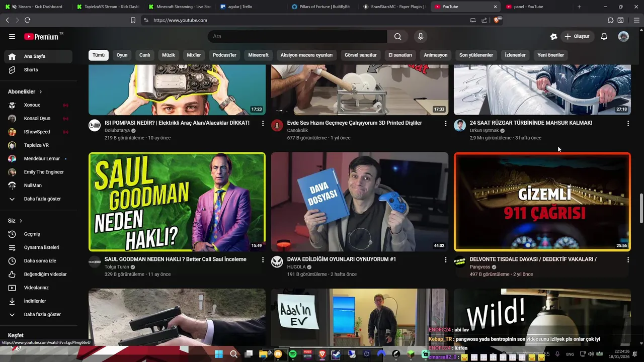The image size is (644, 362).
Task: Expand the Siz section
Action: 15,221
